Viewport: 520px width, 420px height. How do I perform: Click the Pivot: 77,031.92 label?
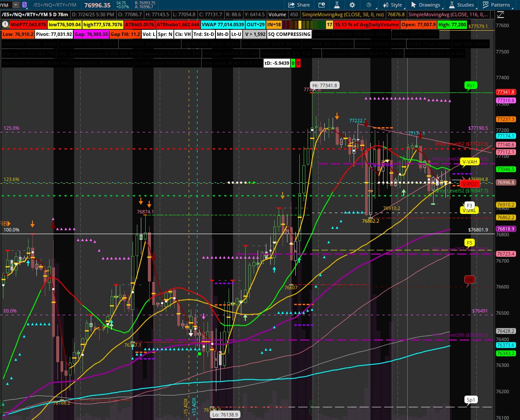pyautogui.click(x=54, y=34)
